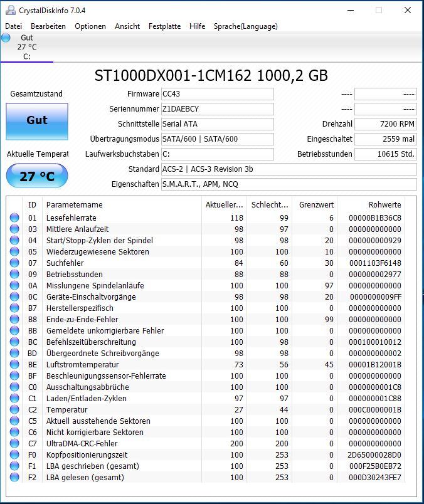The width and height of the screenshot is (424, 504).
Task: Click status orb of Herstellerspezifisch row
Action: [x=14, y=308]
